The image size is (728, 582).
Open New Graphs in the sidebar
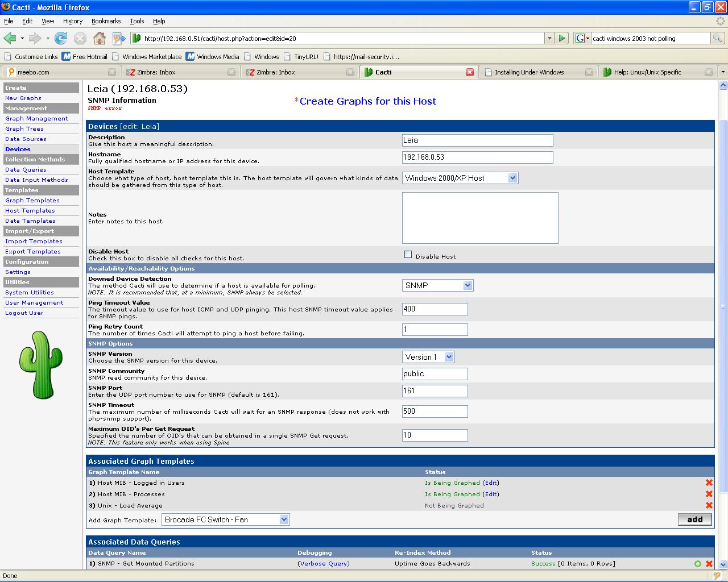tap(23, 98)
